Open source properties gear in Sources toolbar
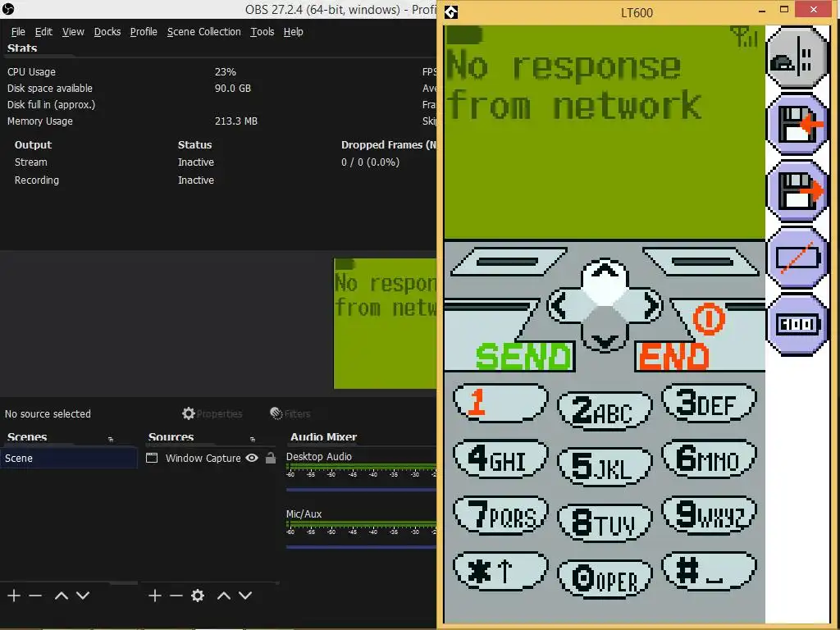The image size is (840, 630). [198, 596]
